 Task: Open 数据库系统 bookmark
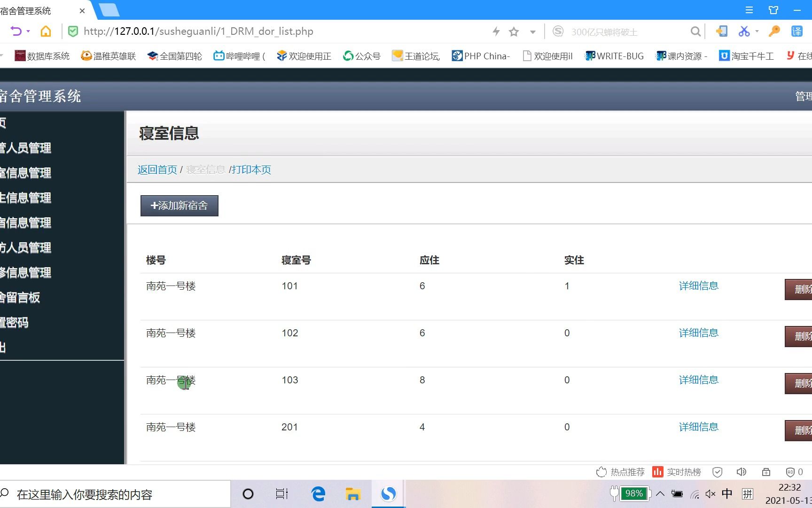[42, 56]
